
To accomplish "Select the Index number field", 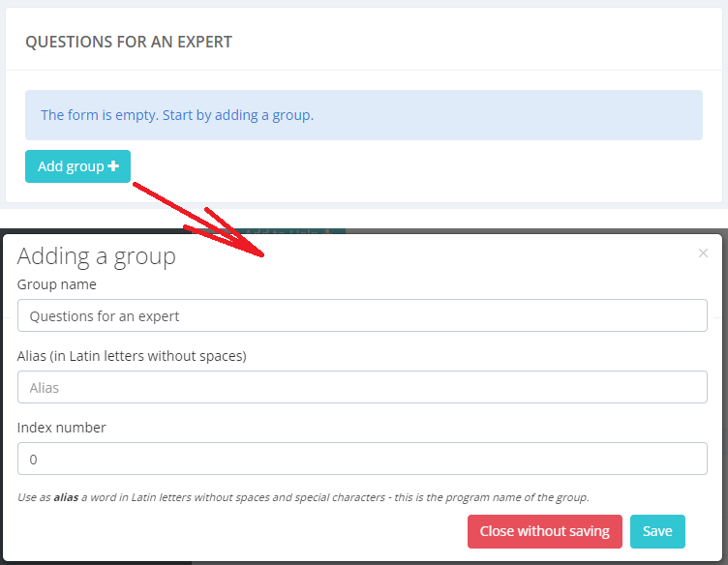I will (362, 459).
